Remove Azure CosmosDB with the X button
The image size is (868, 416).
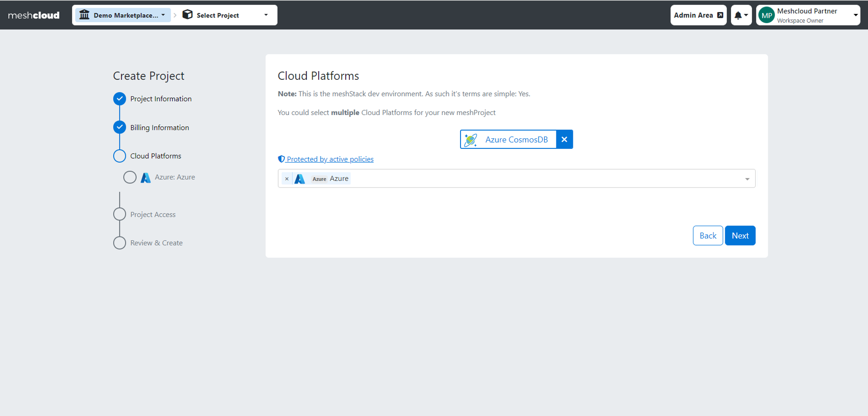click(564, 139)
